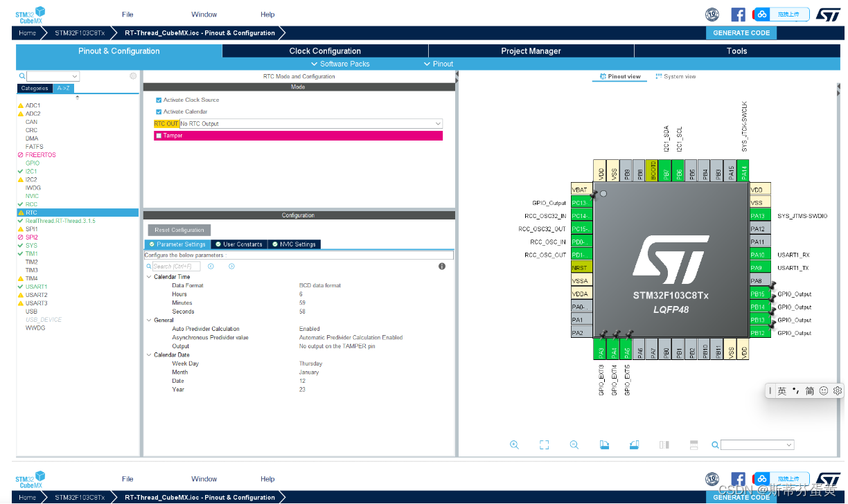Go to next parameter search result arrow

231,266
